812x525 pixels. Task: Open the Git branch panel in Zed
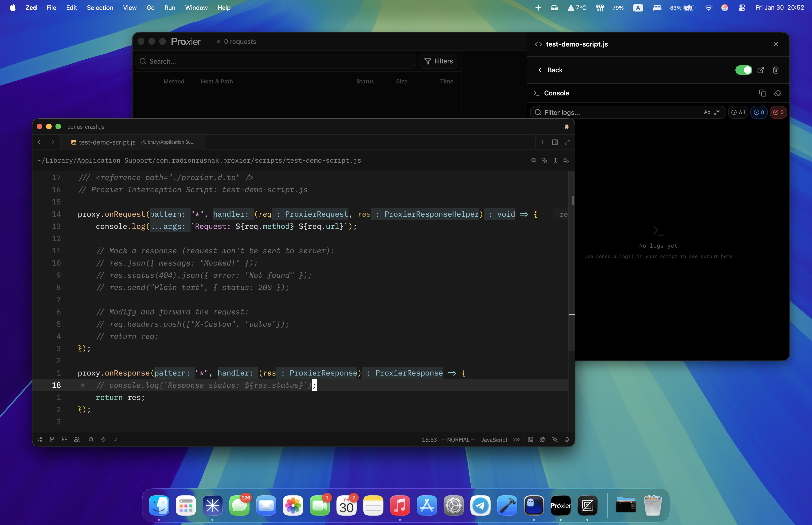52,440
